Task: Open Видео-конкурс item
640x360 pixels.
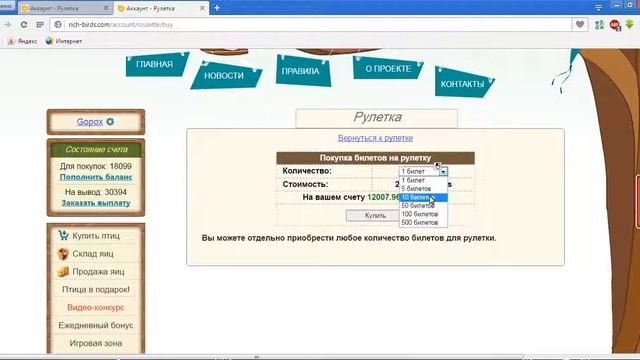Action: pos(96,307)
